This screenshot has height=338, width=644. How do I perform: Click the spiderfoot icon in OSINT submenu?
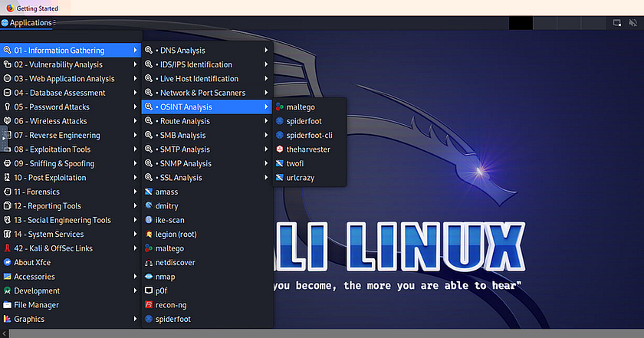click(x=280, y=121)
